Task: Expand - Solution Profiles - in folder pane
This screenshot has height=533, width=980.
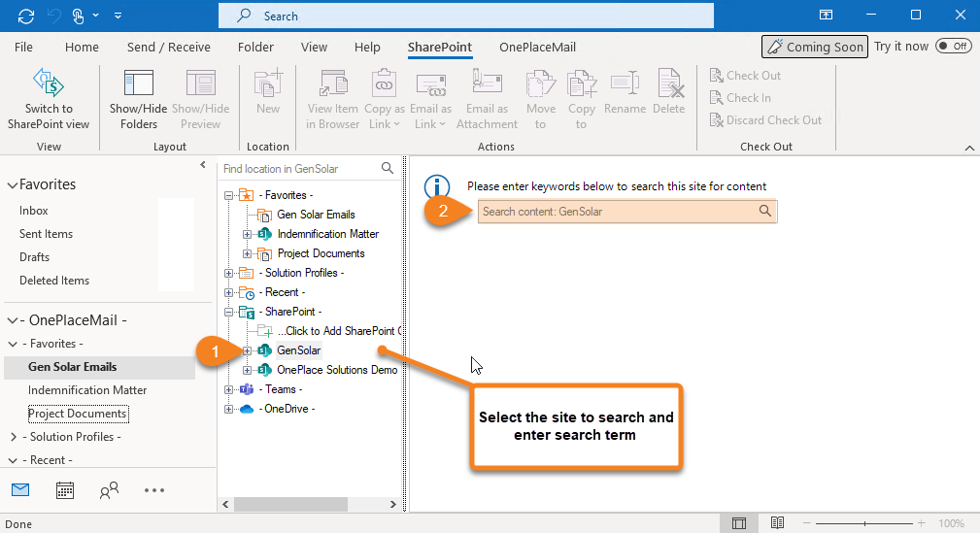Action: tap(14, 437)
